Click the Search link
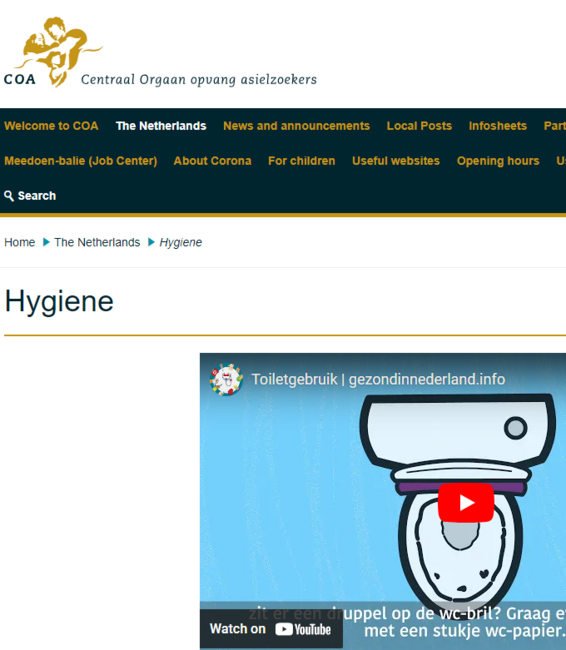The width and height of the screenshot is (566, 650). [x=30, y=196]
